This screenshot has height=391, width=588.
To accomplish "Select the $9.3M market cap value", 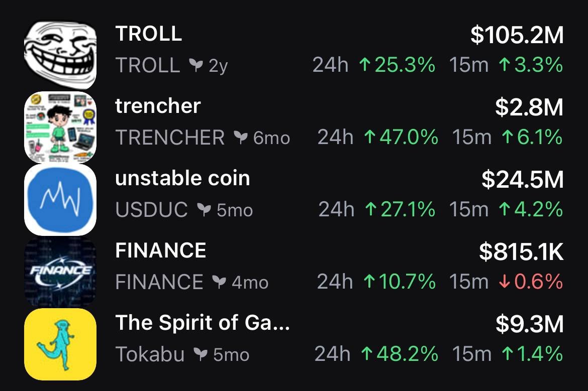I will click(x=529, y=324).
